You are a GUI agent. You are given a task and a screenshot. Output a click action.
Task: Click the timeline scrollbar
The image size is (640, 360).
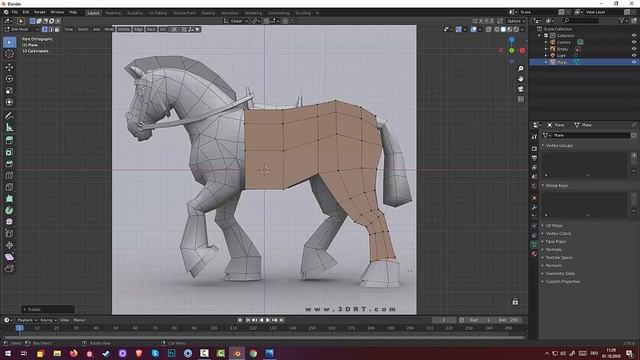pos(263,338)
